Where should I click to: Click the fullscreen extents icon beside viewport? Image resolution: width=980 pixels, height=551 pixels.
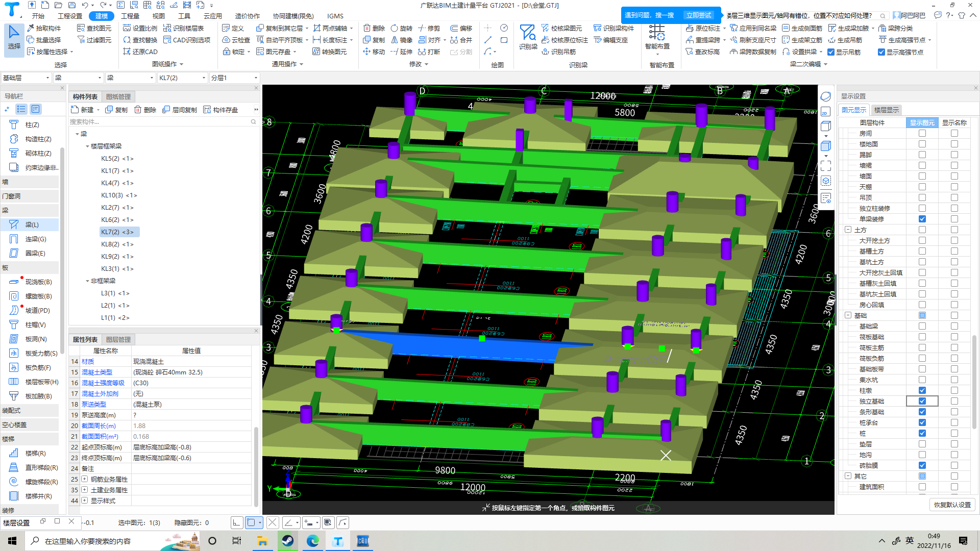click(x=825, y=166)
